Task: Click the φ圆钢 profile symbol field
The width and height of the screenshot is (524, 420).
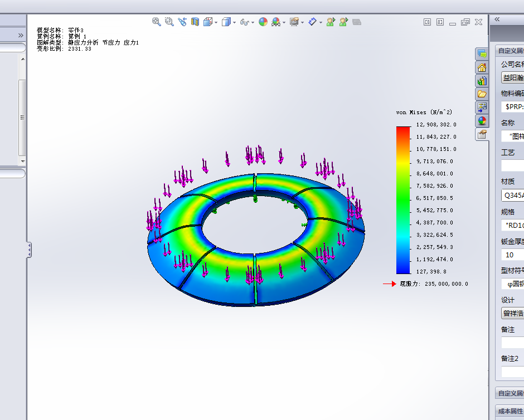Action: [513, 284]
